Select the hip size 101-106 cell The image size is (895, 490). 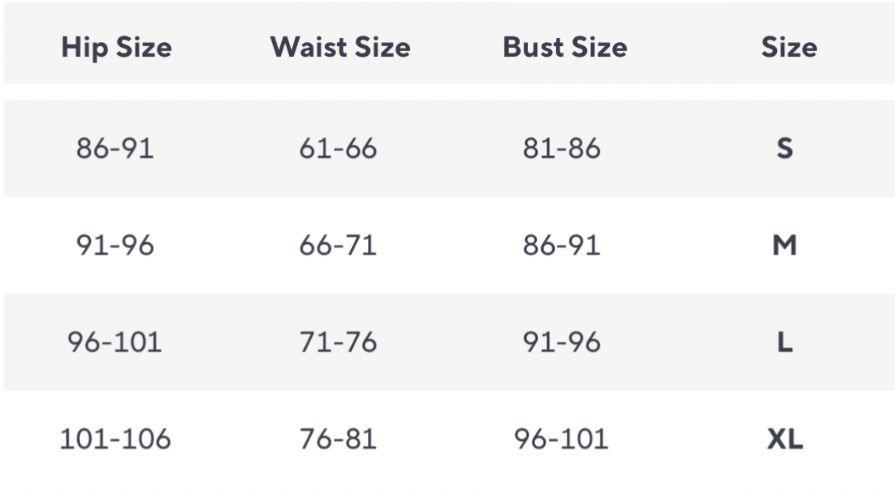pyautogui.click(x=115, y=439)
